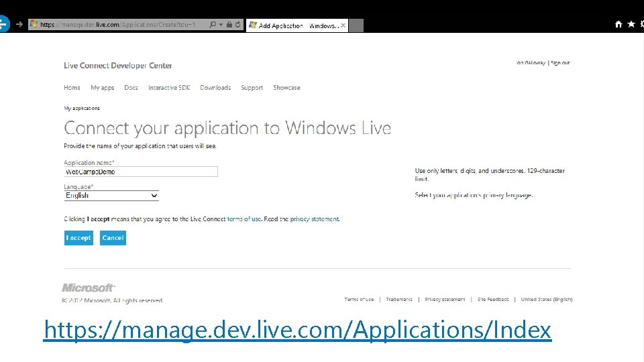Click the refresh icon in address bar
The width and height of the screenshot is (644, 362).
pyautogui.click(x=237, y=25)
